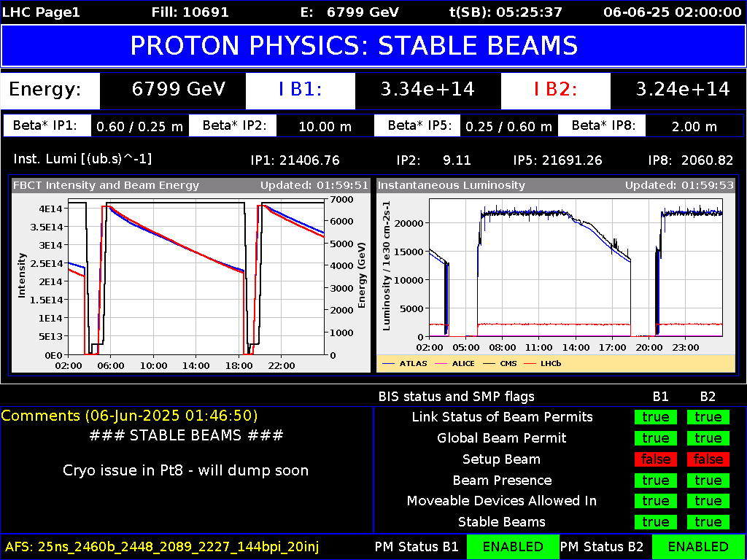The width and height of the screenshot is (747, 560).
Task: Select the AFS filling scheme text
Action: (x=161, y=546)
